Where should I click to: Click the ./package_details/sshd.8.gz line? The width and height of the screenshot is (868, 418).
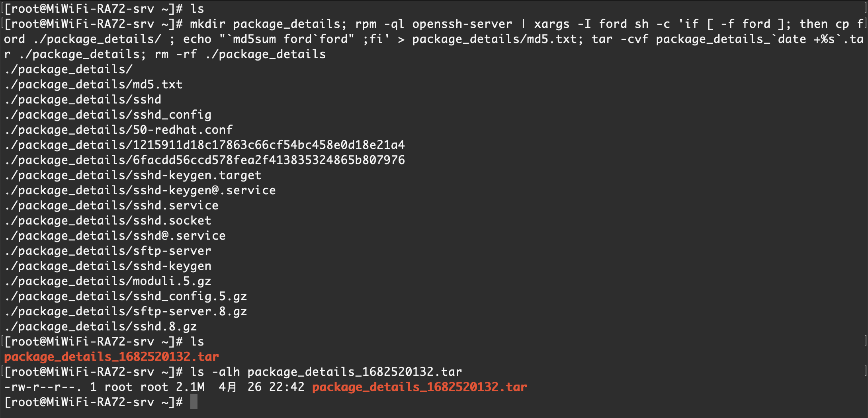[101, 326]
